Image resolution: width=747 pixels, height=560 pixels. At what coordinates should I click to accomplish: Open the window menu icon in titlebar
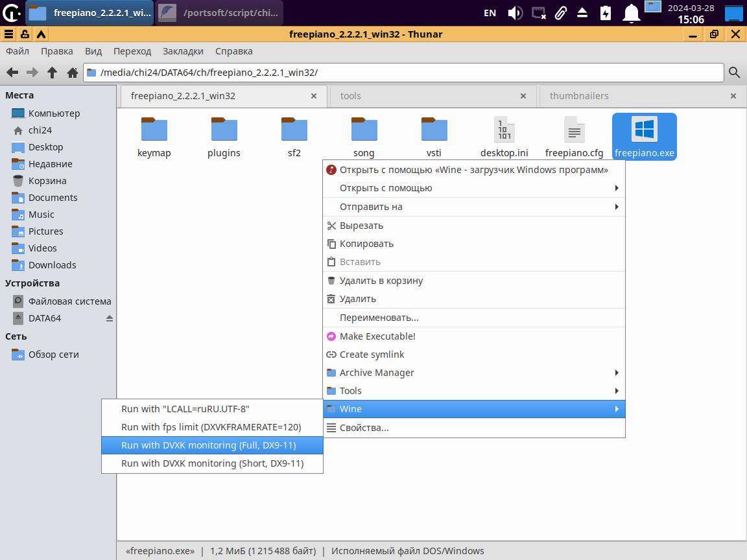tap(8, 34)
